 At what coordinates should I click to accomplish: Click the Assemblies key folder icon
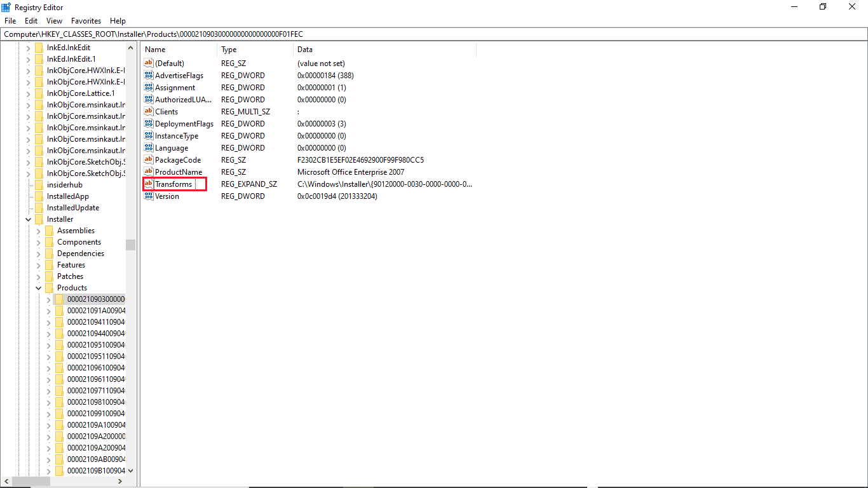click(x=50, y=231)
